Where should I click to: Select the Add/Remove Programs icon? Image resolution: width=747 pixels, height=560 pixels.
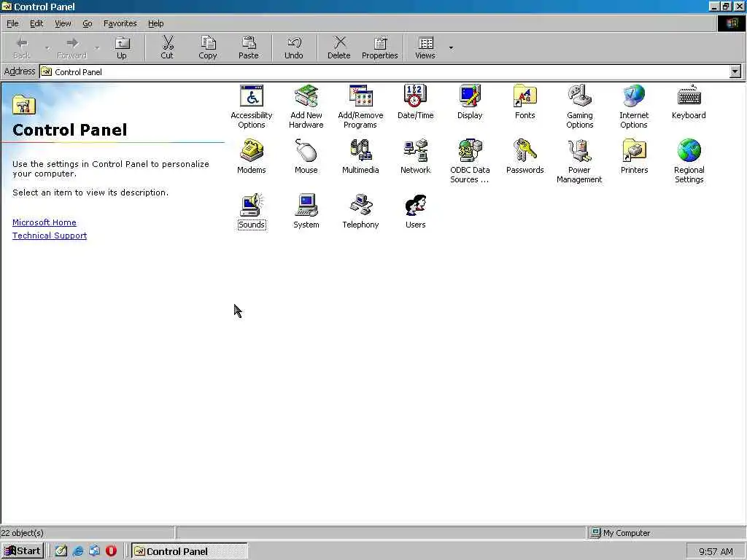coord(360,96)
